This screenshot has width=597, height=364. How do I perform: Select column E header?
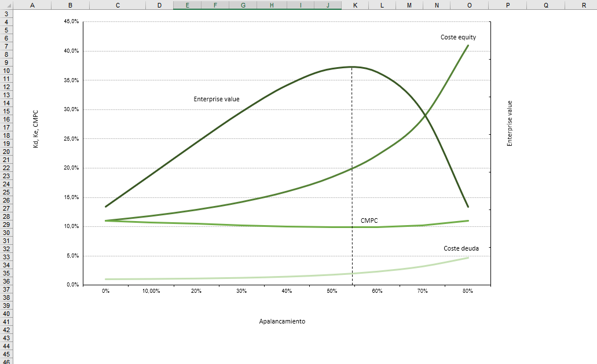[x=187, y=5]
